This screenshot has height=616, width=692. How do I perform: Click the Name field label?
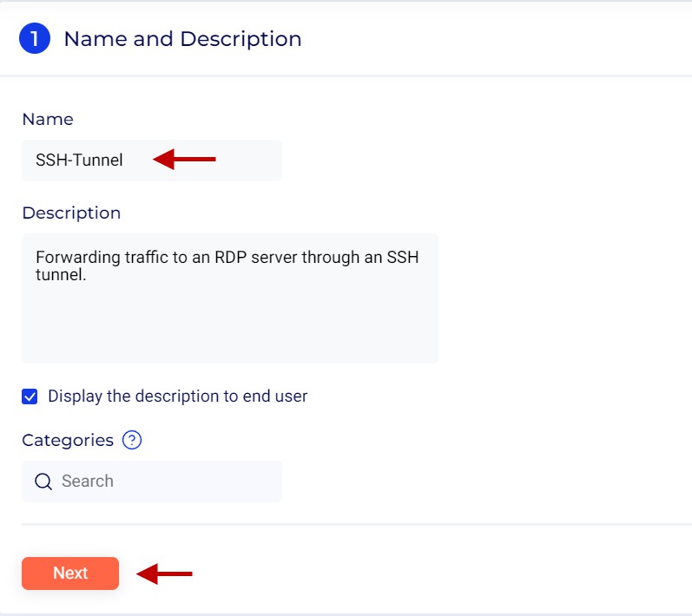[48, 120]
